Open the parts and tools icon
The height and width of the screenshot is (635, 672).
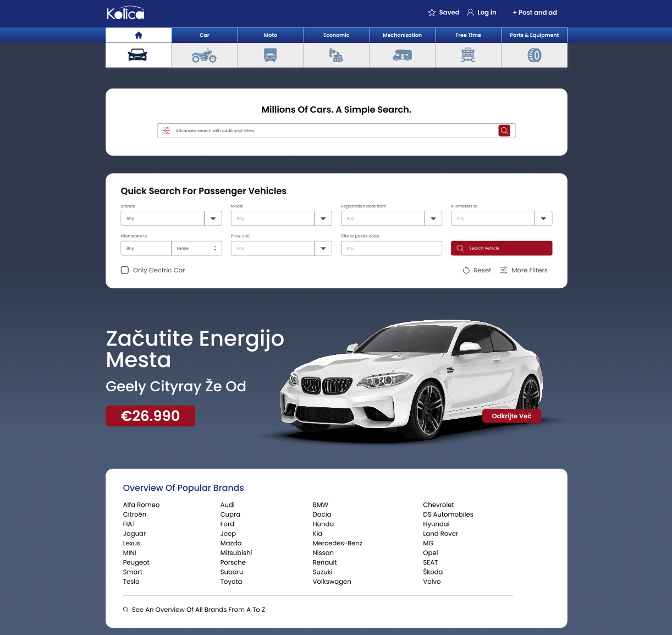coord(468,56)
